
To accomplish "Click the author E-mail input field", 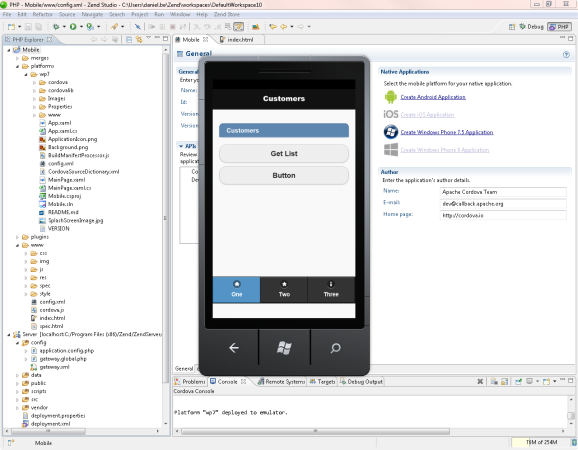I will click(503, 203).
